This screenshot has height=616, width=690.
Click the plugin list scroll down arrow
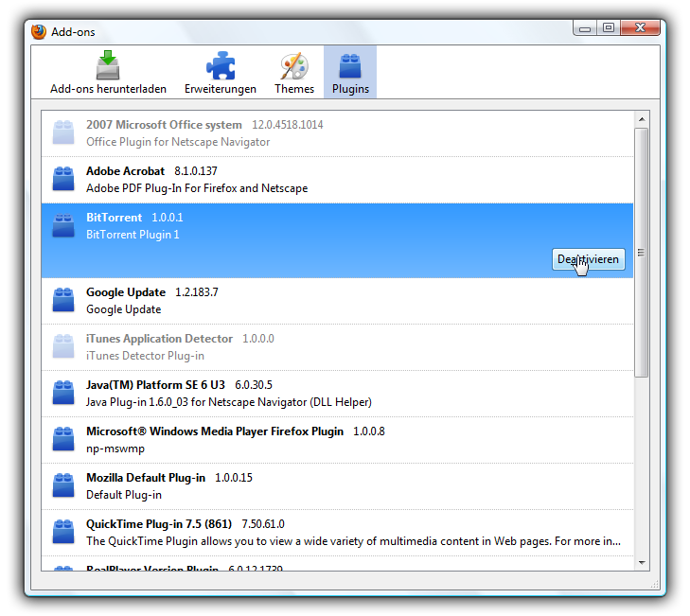(x=642, y=563)
